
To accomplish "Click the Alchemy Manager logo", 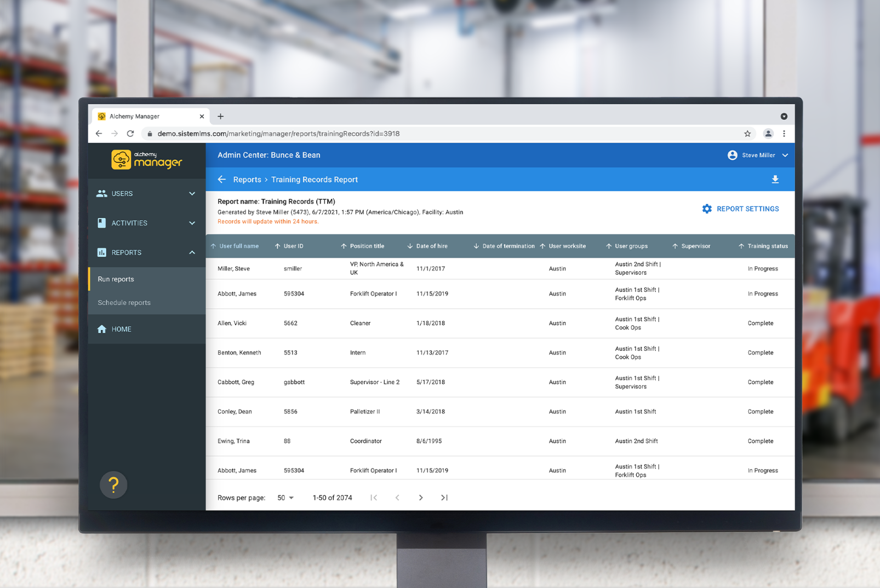I will coord(146,160).
